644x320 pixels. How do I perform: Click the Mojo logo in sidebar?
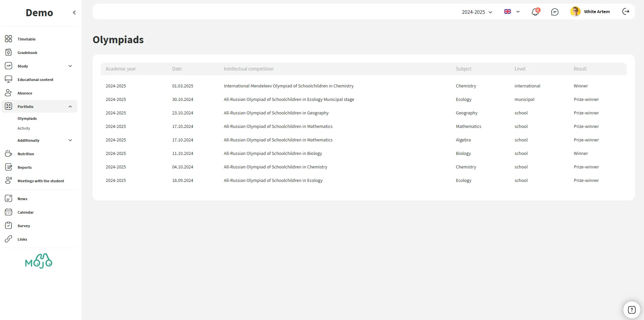(x=39, y=261)
